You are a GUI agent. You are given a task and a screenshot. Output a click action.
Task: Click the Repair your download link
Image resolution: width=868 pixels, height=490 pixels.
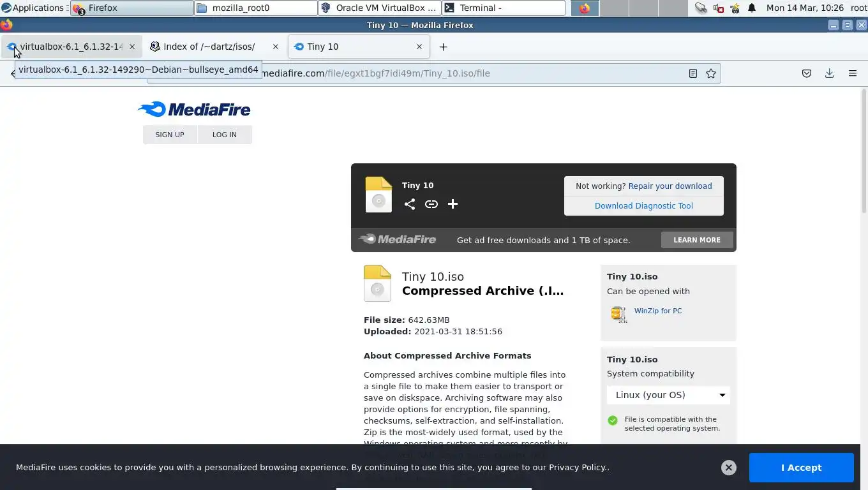pyautogui.click(x=670, y=186)
